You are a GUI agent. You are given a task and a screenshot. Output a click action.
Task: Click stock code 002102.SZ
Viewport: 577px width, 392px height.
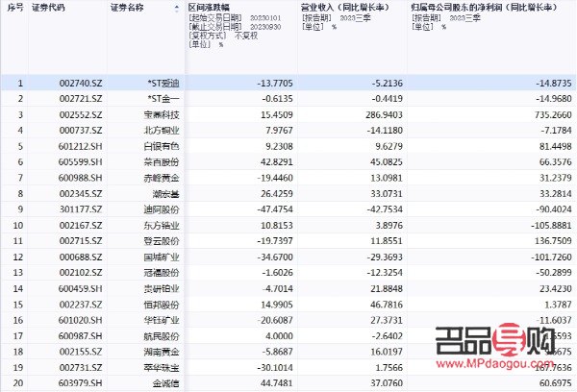point(81,273)
